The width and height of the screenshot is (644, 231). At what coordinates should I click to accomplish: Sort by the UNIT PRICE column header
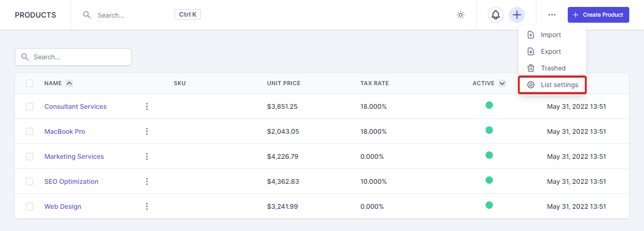pos(284,83)
